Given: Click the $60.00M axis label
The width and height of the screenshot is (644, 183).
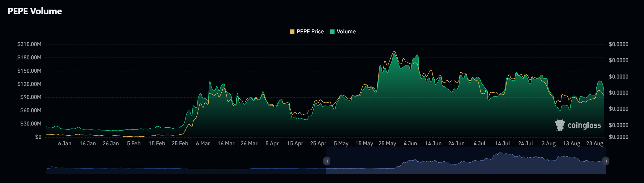Looking at the screenshot, I should [x=31, y=110].
